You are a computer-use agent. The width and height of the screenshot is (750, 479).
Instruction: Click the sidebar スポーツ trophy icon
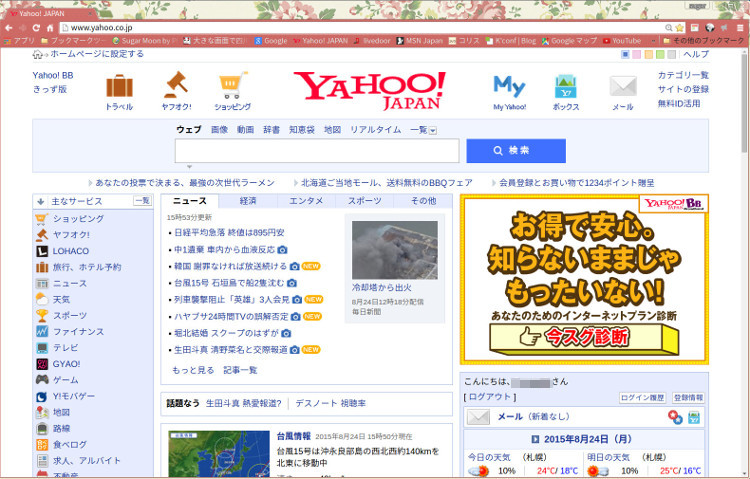42,315
